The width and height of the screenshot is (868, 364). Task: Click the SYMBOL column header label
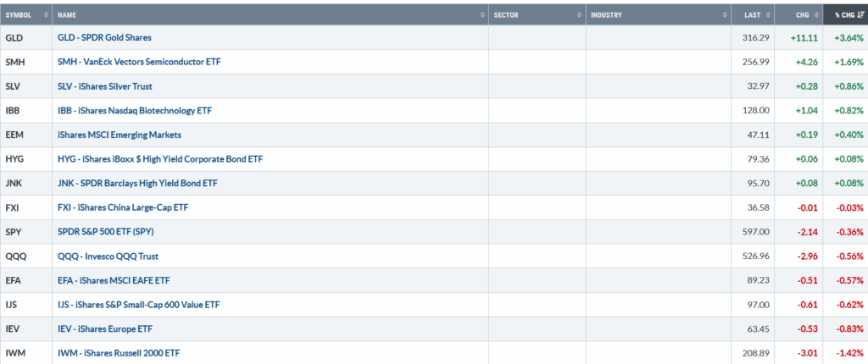[19, 15]
